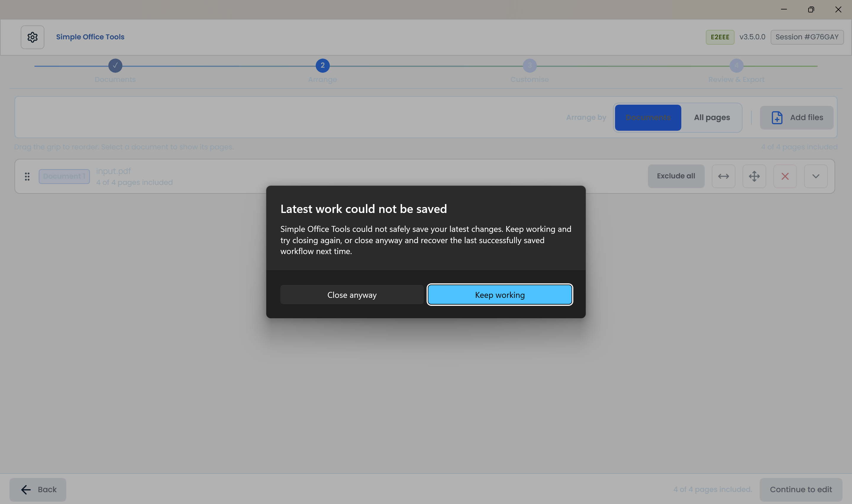The image size is (852, 504).
Task: Click the Simple Office Tools title
Action: click(90, 37)
